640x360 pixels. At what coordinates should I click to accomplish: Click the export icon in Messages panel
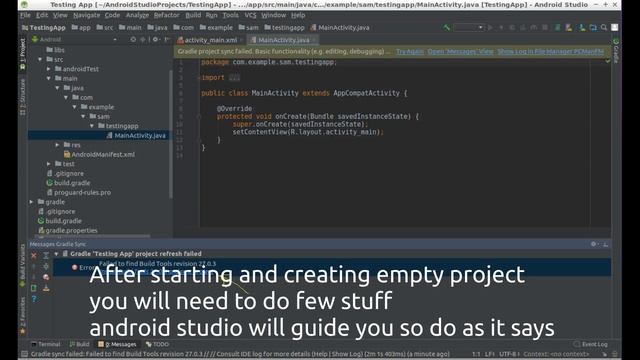click(x=46, y=288)
